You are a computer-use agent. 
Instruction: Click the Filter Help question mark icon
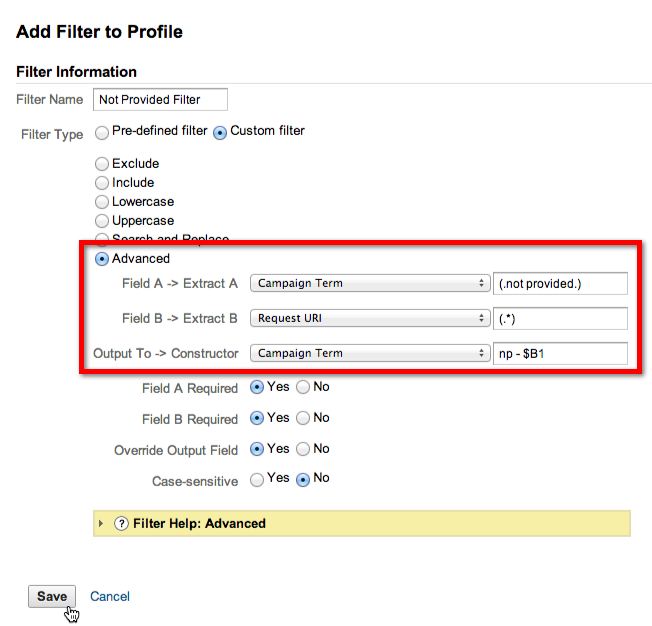coord(121,523)
